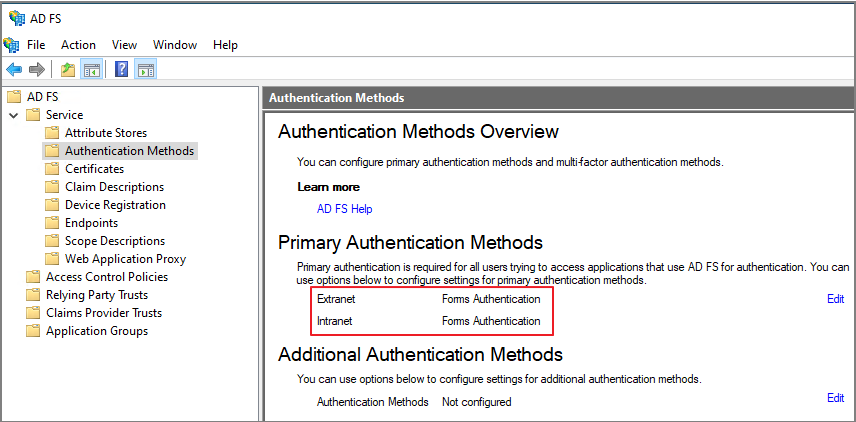Click the folder icon next to Endpoints
856x422 pixels.
(52, 223)
